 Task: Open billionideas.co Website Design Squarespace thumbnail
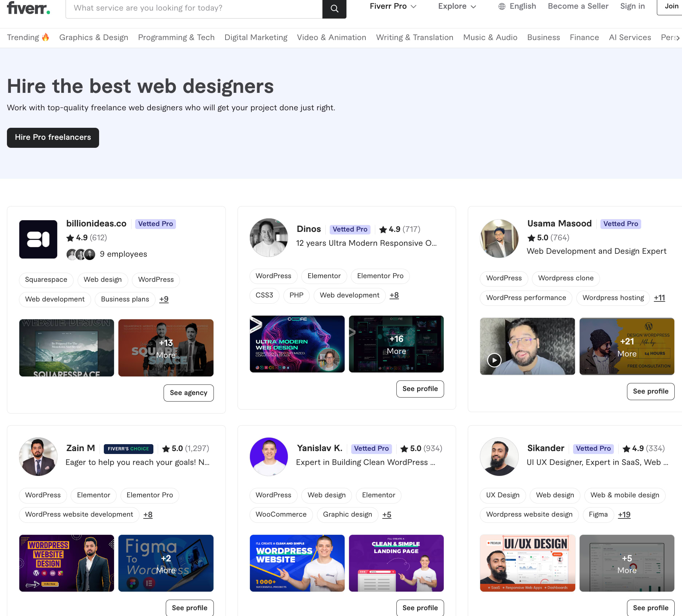[67, 348]
